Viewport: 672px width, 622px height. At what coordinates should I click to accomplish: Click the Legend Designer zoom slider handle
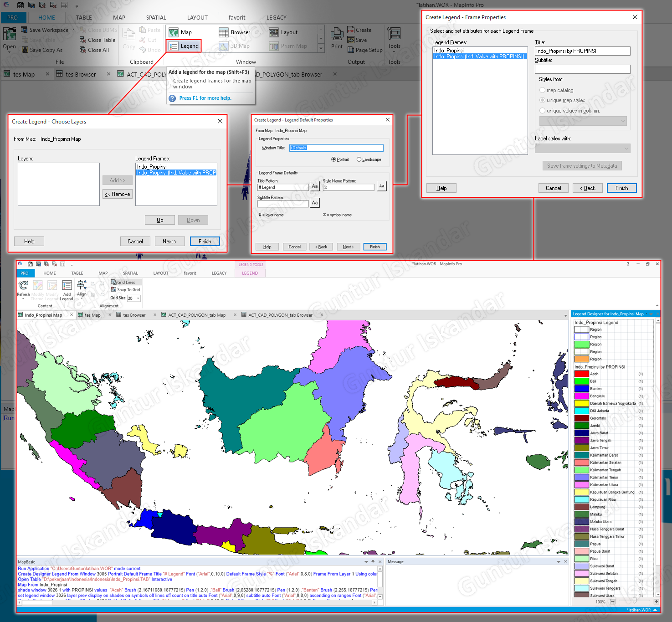634,602
